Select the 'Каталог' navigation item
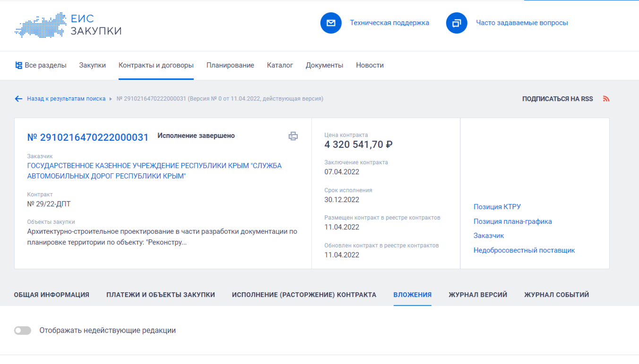This screenshot has width=639, height=364. click(280, 66)
